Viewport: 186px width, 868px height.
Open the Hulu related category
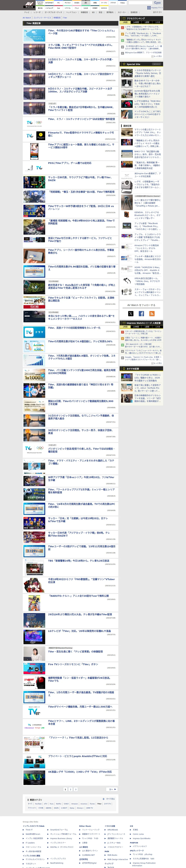52,804
